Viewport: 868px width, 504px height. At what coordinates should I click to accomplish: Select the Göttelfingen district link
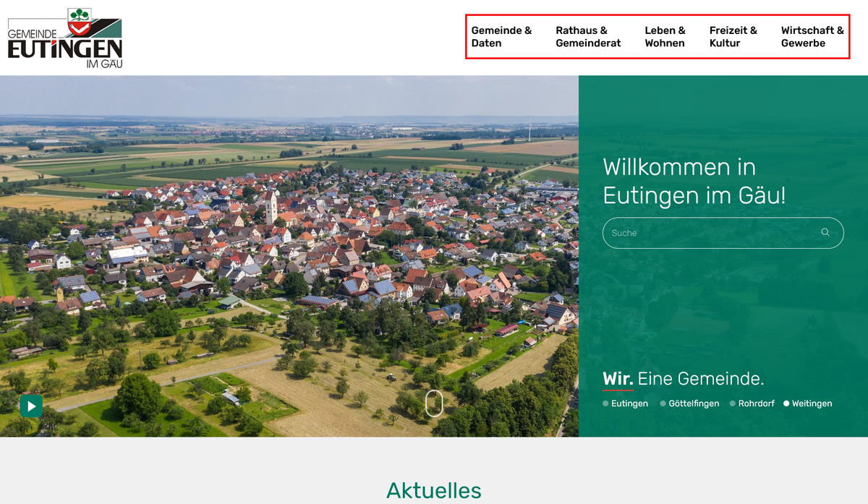pos(689,403)
